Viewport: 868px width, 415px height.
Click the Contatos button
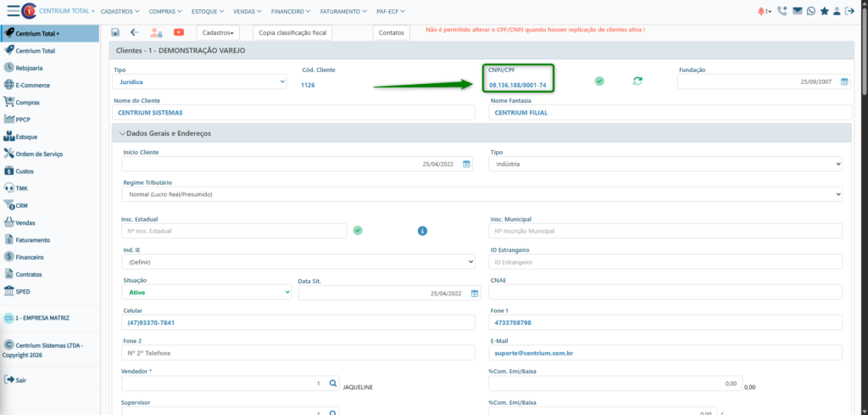pyautogui.click(x=391, y=32)
